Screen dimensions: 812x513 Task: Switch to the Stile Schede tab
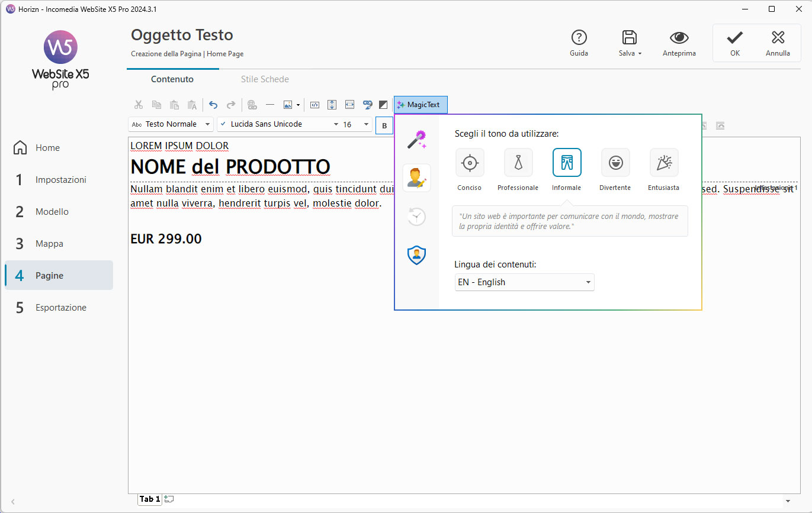265,79
